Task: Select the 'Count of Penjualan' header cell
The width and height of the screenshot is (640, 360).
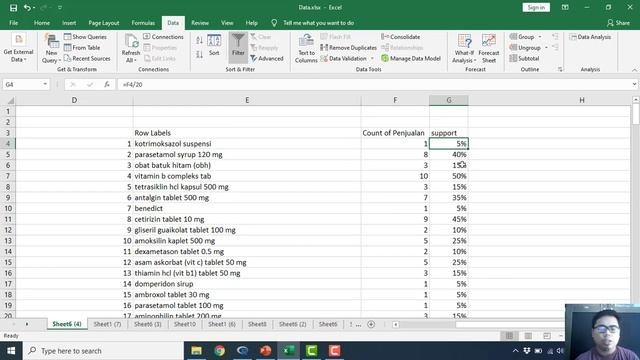Action: point(395,133)
